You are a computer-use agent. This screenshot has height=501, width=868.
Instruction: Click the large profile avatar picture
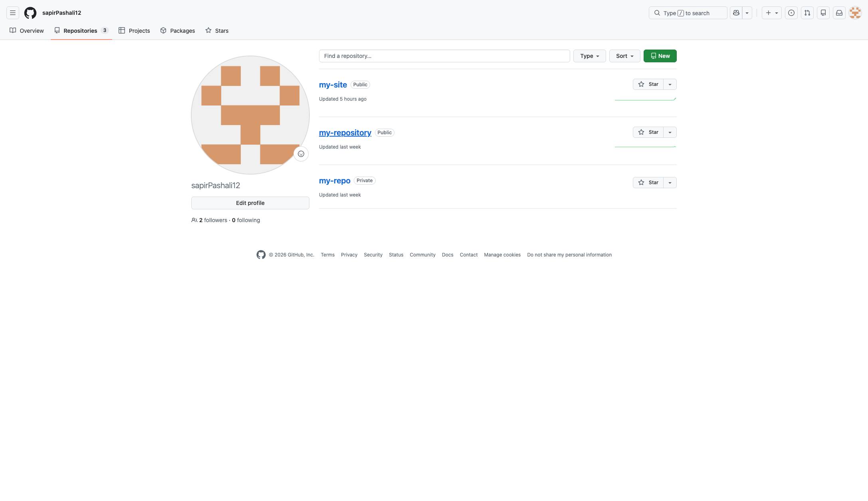(x=250, y=115)
